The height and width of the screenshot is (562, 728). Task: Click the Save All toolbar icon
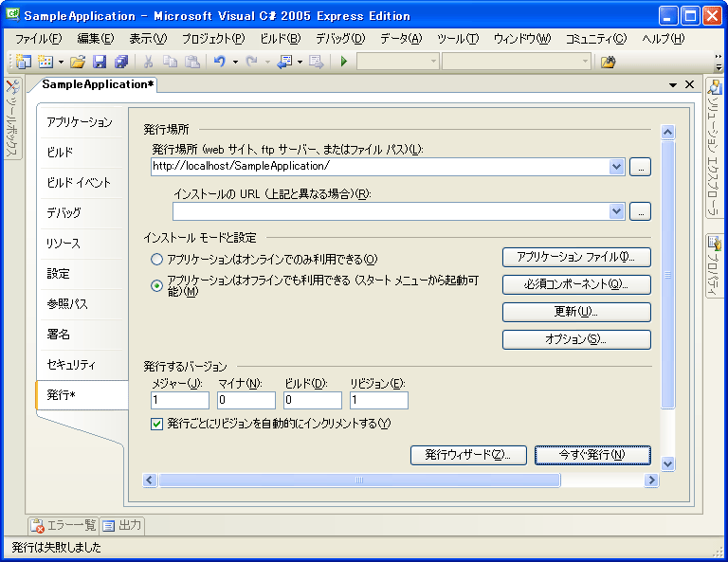(121, 62)
